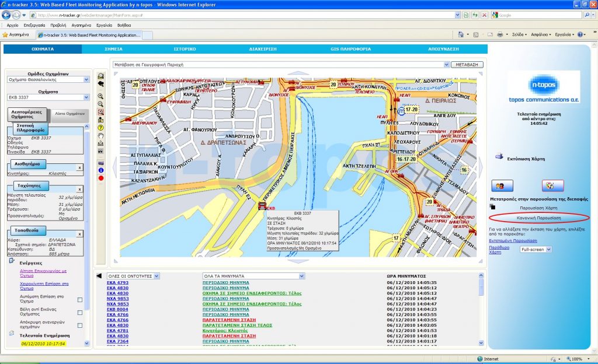
Task: Click the yellow question mark tool
Action: pyautogui.click(x=100, y=128)
